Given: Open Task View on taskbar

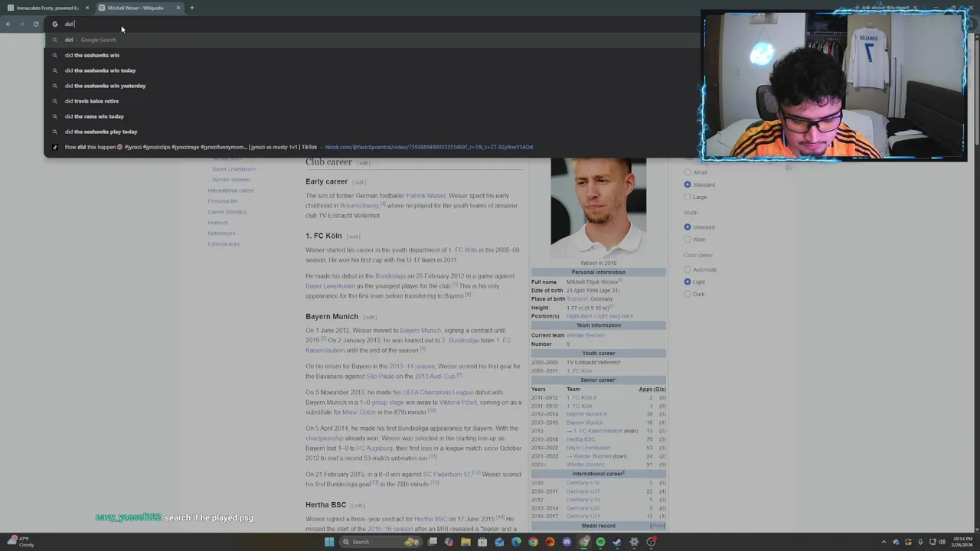Looking at the screenshot, I should (432, 542).
